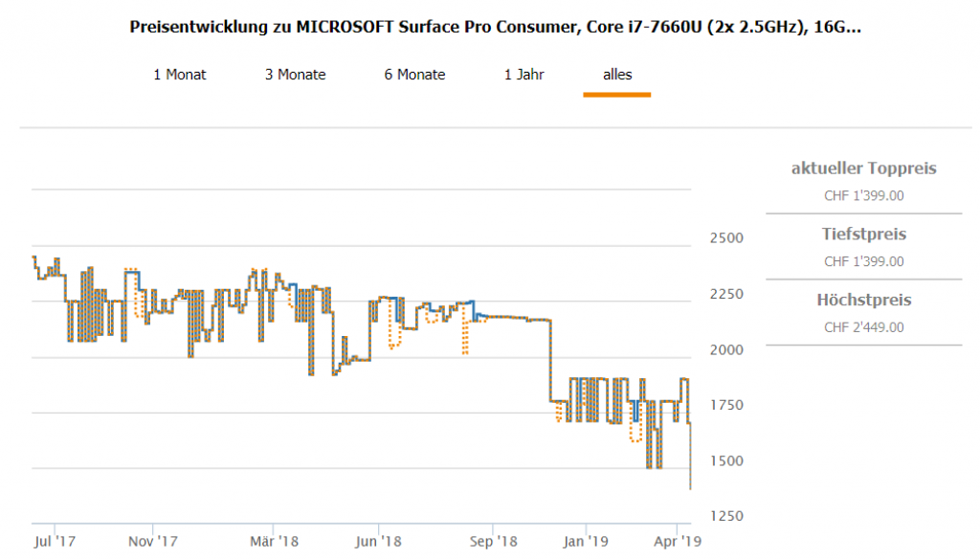Click the Sep '18 date marker

click(492, 542)
